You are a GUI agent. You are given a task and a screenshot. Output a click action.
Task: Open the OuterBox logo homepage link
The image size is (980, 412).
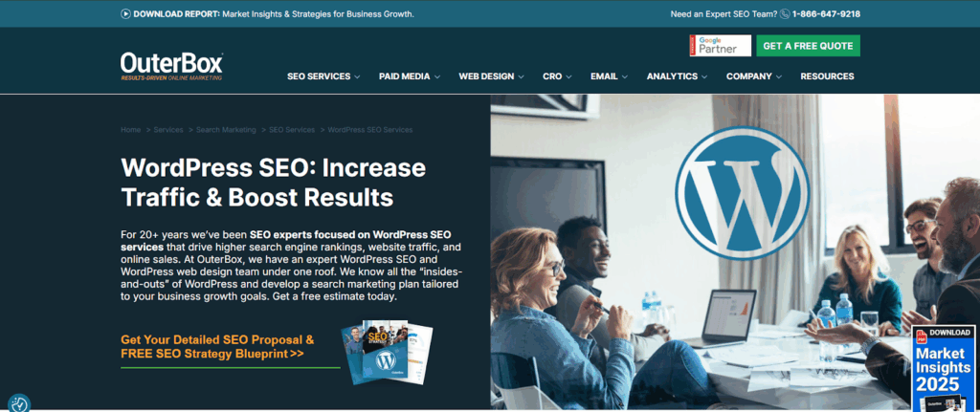[172, 67]
